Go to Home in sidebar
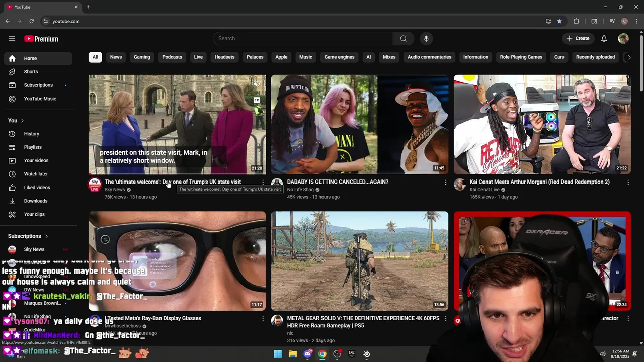Viewport: 644px width, 362px height. 38,58
